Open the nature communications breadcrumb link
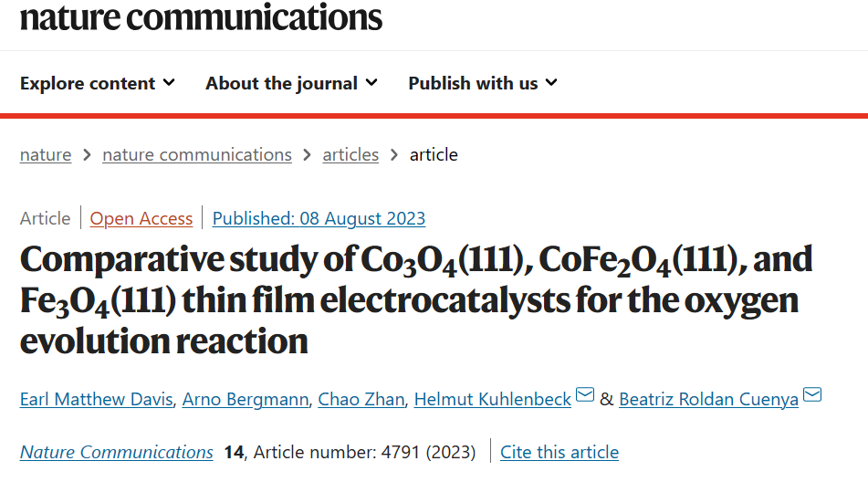Viewport: 868px width, 482px height. (197, 154)
